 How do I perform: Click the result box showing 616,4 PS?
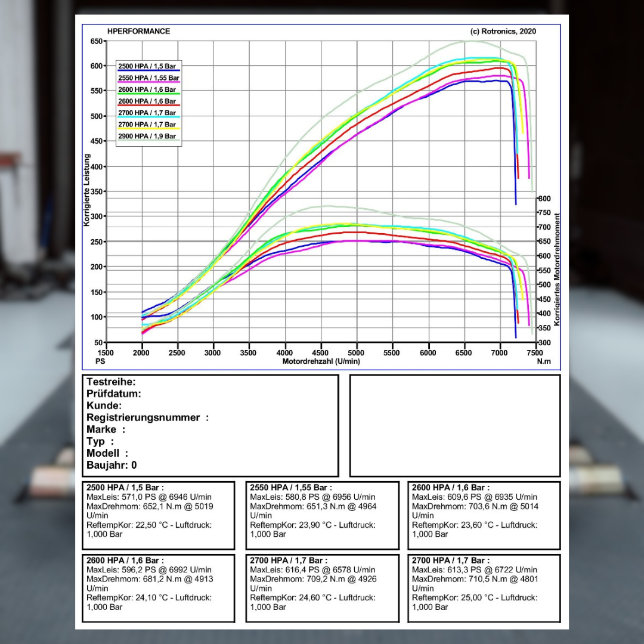[x=322, y=588]
